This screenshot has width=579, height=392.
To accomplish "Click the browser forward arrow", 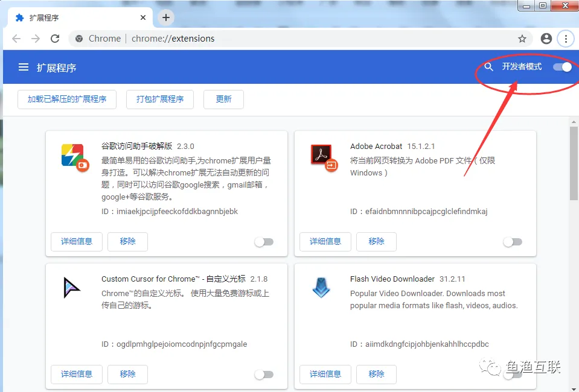I will coord(36,39).
